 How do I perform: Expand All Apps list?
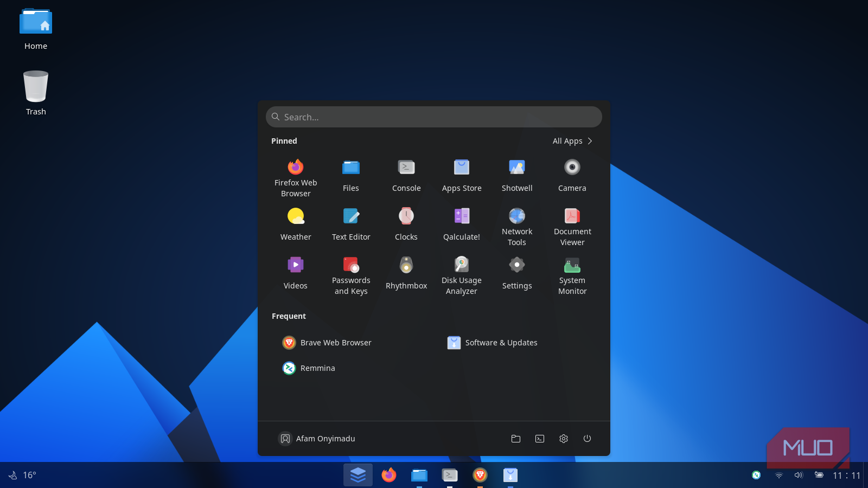[x=572, y=141]
